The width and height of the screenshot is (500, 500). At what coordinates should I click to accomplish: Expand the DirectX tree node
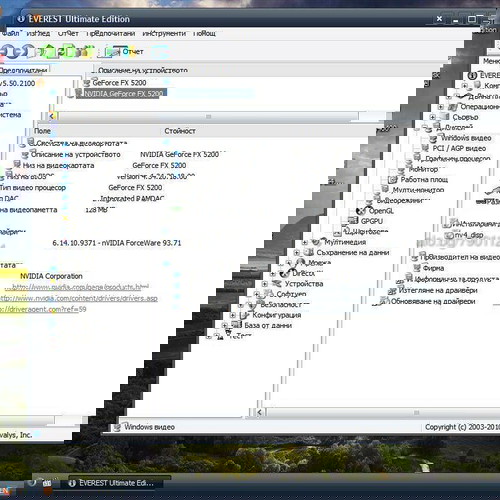[x=273, y=274]
